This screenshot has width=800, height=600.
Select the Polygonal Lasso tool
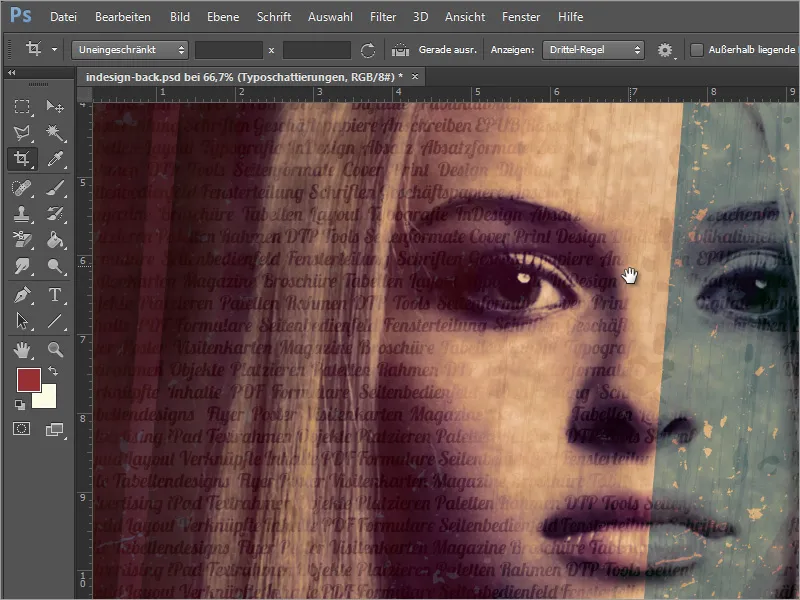pyautogui.click(x=21, y=133)
